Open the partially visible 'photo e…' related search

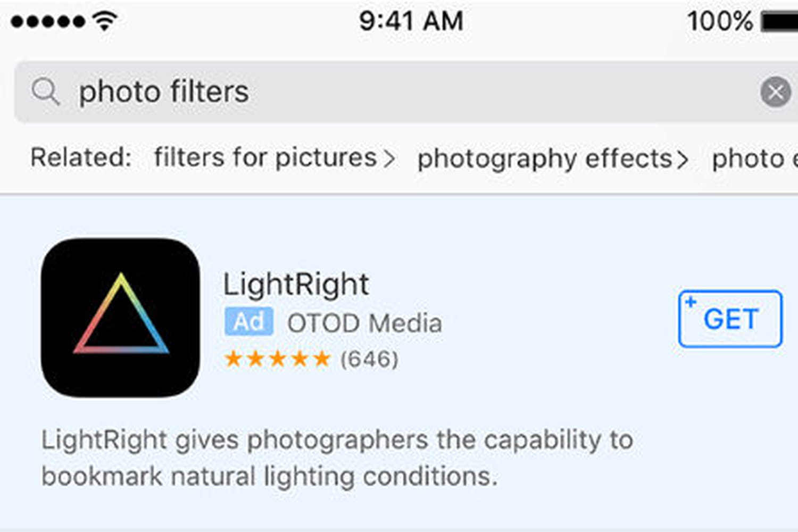click(755, 159)
